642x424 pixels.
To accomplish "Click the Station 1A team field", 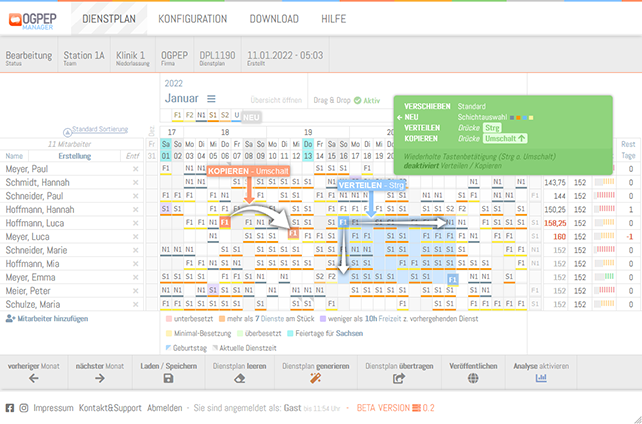I will pyautogui.click(x=84, y=58).
